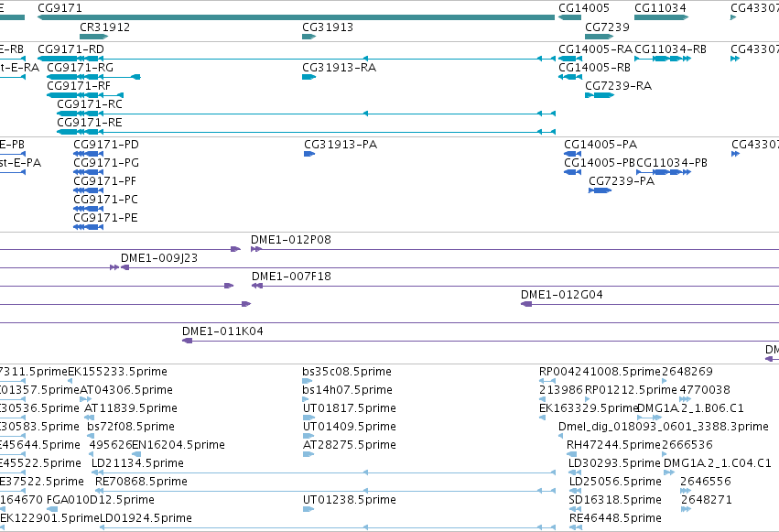Select CDS CG9171-PC
The width and height of the screenshot is (779, 532).
[x=88, y=209]
